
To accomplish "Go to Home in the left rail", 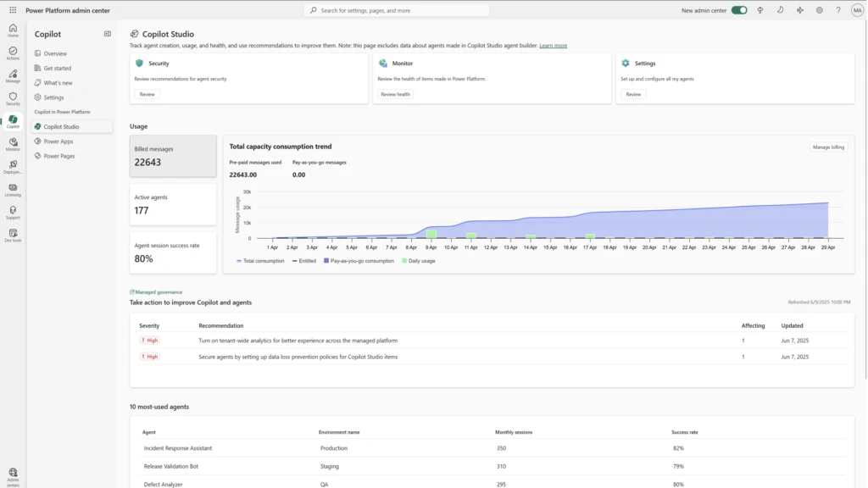I will [x=13, y=30].
